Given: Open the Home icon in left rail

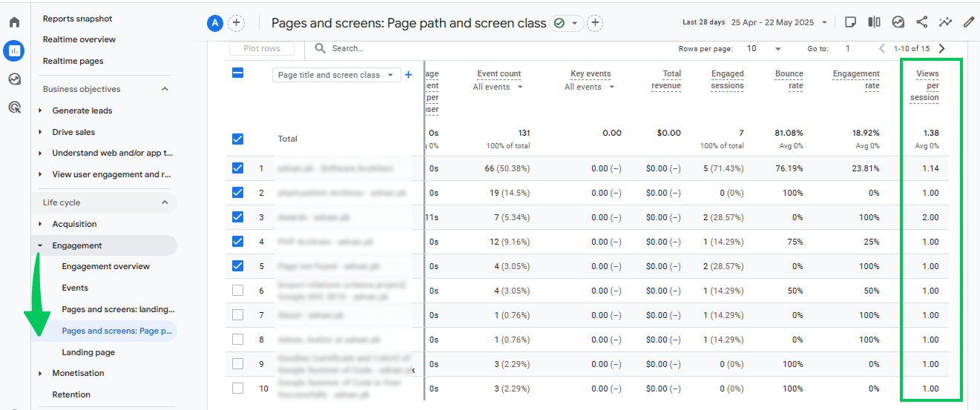Looking at the screenshot, I should coord(14,22).
